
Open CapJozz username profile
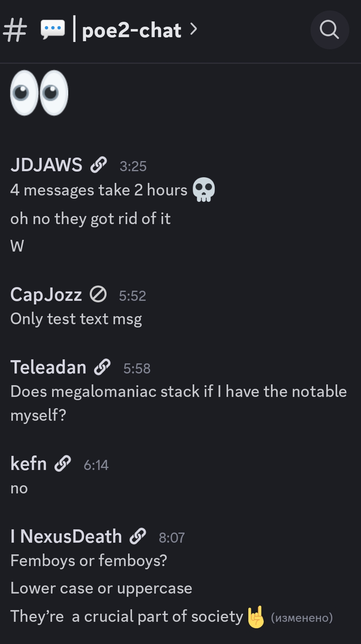pos(46,294)
